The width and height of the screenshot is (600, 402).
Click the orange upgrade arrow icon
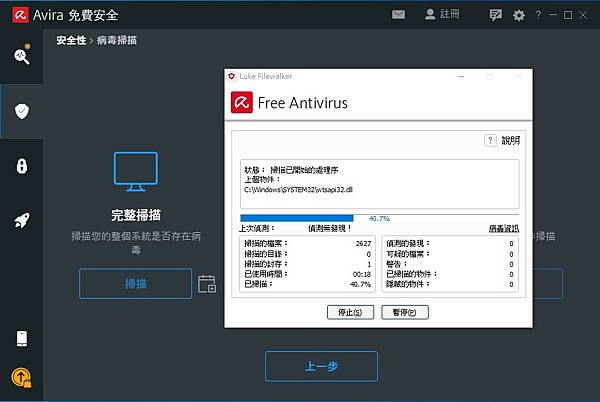[x=21, y=378]
